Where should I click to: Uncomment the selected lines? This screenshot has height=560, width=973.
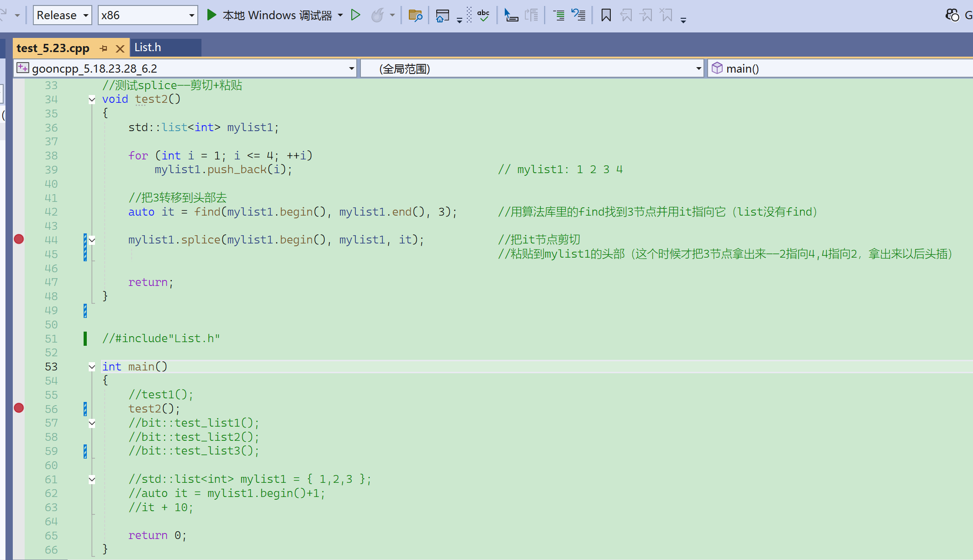point(579,16)
